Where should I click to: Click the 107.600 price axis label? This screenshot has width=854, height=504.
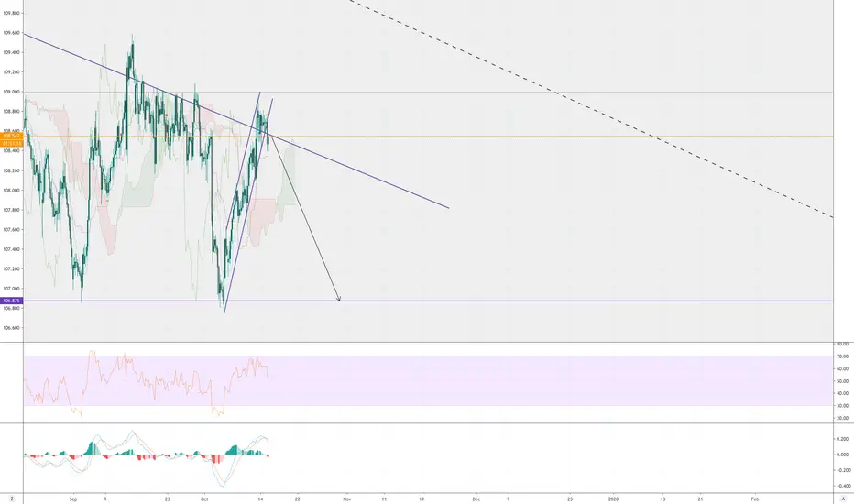tap(11, 229)
